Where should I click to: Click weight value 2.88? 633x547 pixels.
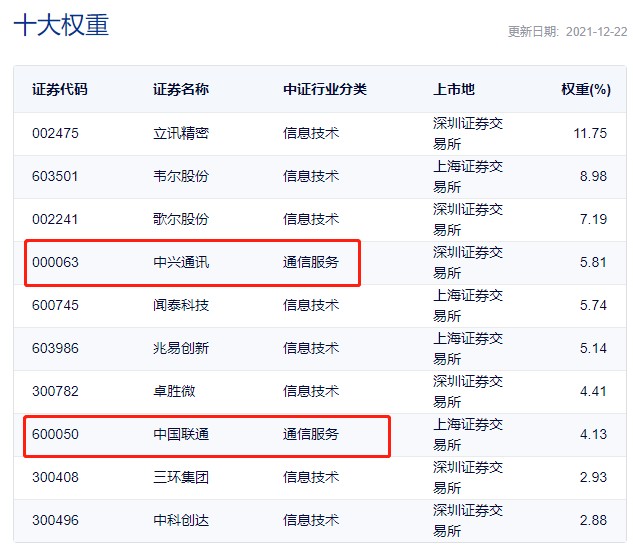point(593,520)
